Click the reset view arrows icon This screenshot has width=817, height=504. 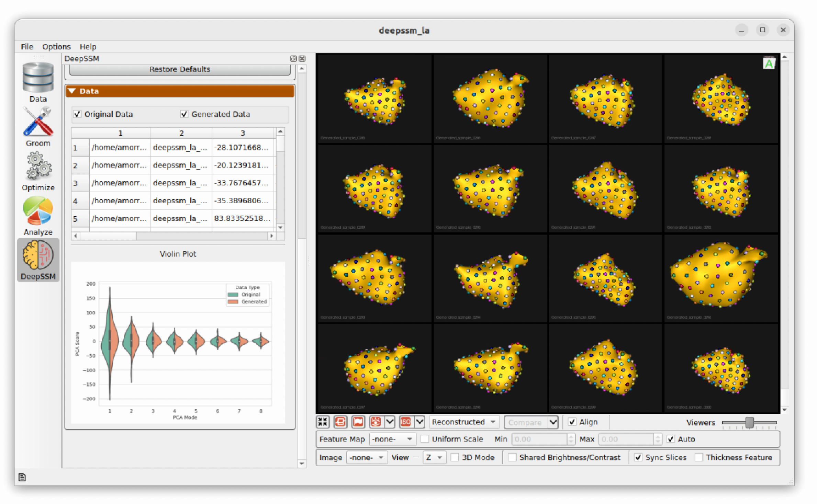323,422
